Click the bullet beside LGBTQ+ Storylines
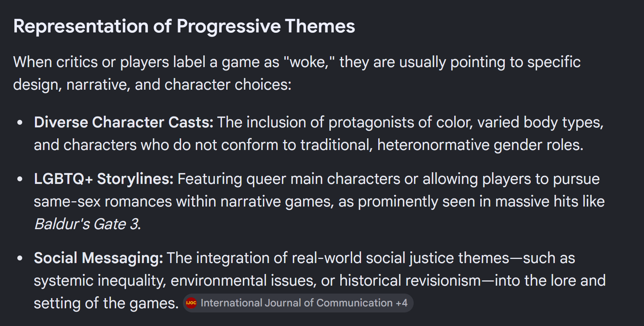The height and width of the screenshot is (326, 644). pyautogui.click(x=20, y=179)
